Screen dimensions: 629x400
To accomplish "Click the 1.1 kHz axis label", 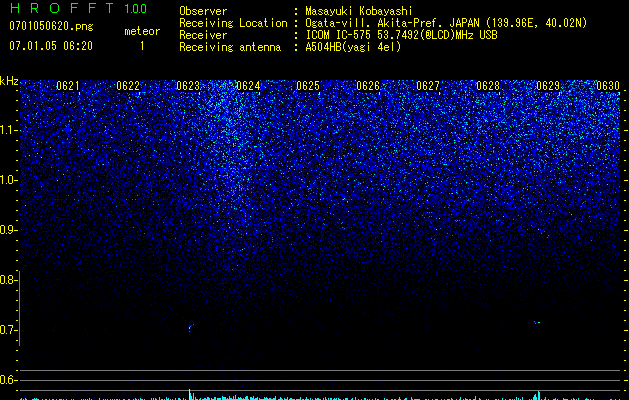I will click(x=8, y=130).
